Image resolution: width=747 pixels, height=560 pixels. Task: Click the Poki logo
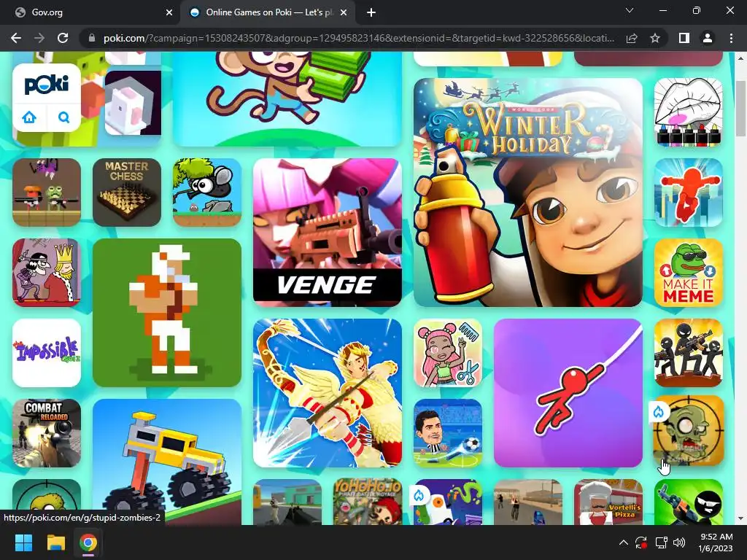[x=47, y=85]
